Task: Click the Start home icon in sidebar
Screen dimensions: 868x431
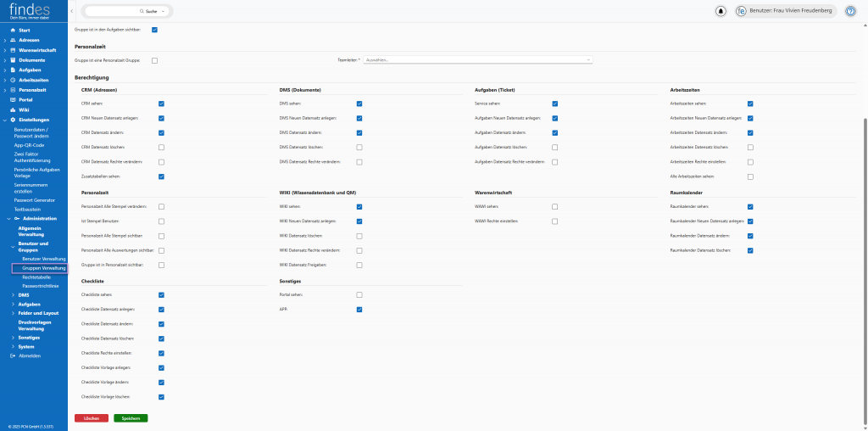Action: 13,30
